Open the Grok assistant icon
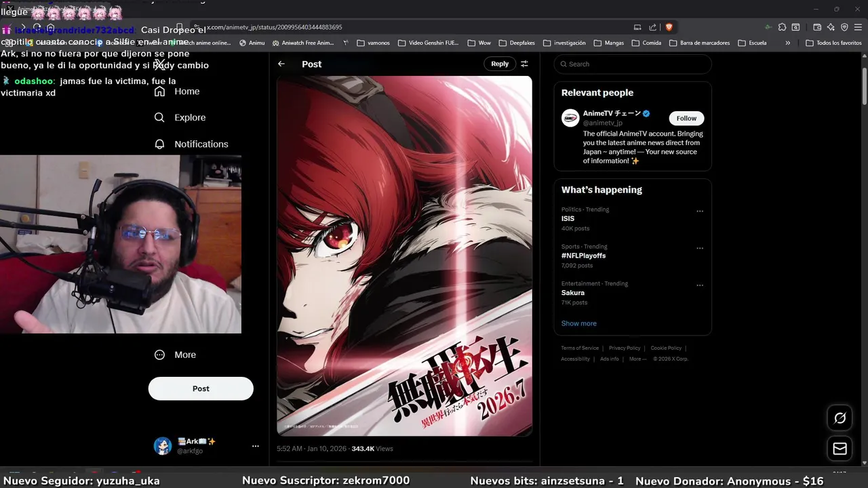The width and height of the screenshot is (868, 488). coord(840,418)
